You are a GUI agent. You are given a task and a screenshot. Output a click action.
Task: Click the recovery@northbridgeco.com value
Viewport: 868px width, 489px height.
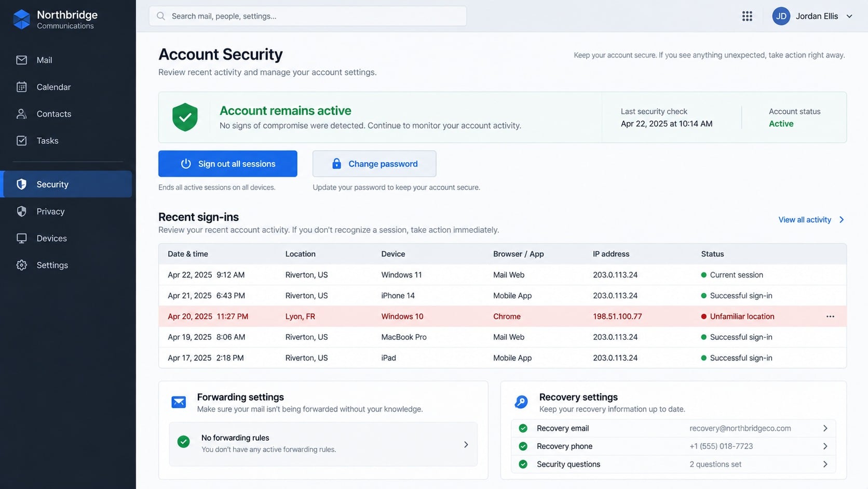click(740, 428)
